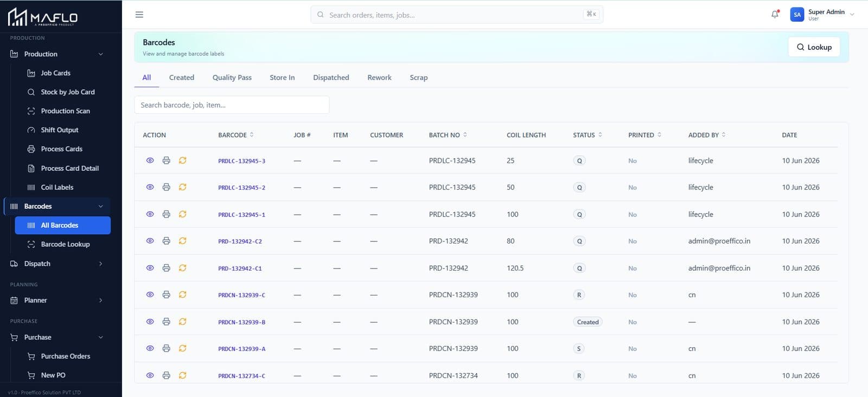The height and width of the screenshot is (397, 868).
Task: Sort table by BARCODE column
Action: [x=235, y=135]
